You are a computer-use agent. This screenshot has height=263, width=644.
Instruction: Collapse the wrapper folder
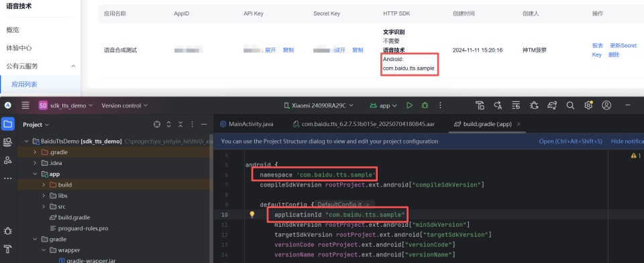click(x=44, y=250)
